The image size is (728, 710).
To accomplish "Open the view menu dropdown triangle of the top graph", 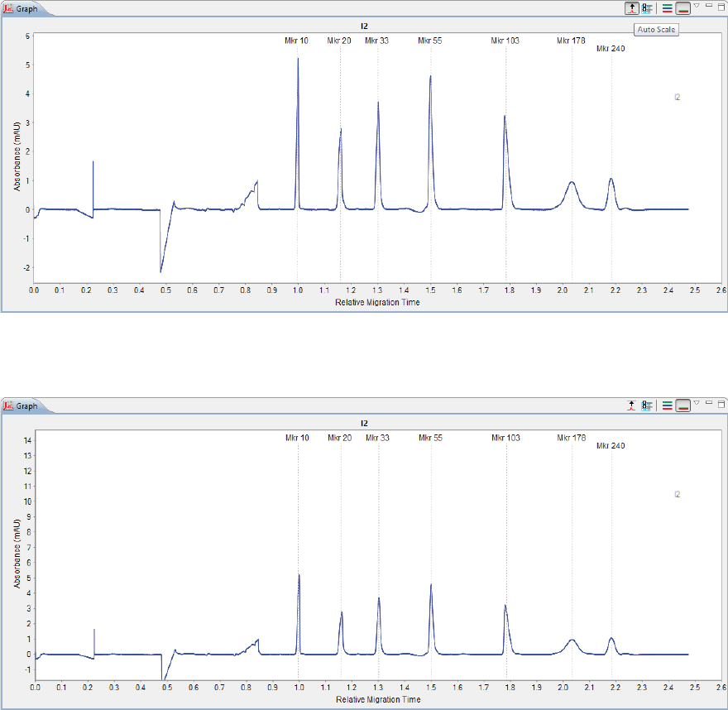I will [697, 6].
